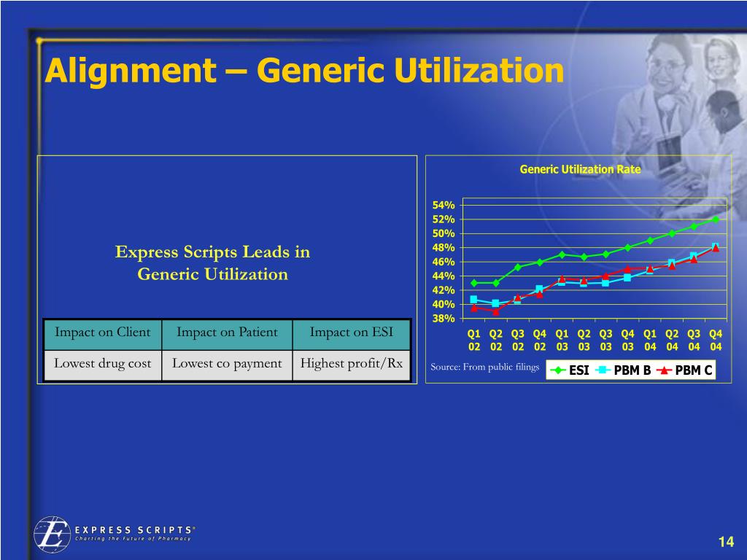Click the 'Q3 02' x-axis label
The height and width of the screenshot is (560, 747).
[x=518, y=340]
